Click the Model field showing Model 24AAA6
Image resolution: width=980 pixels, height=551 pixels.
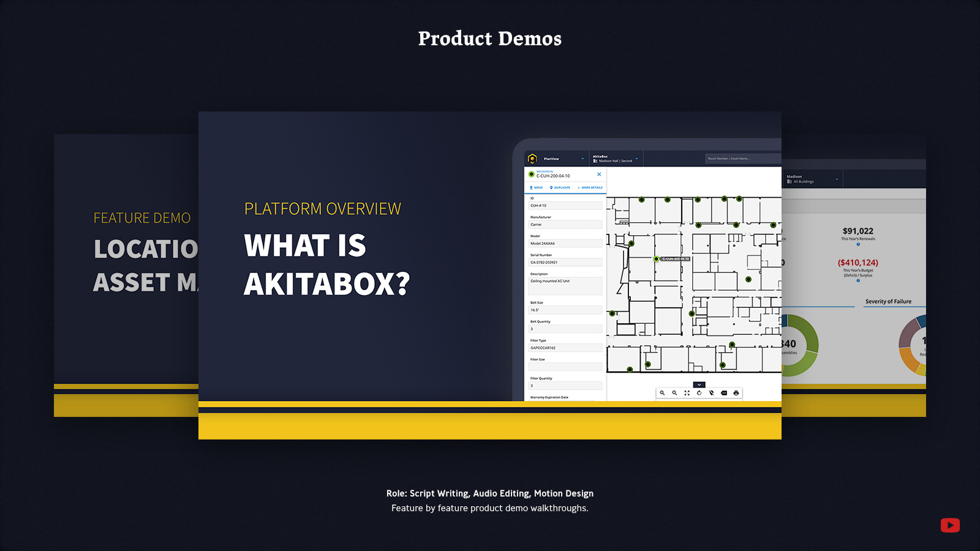tap(565, 244)
